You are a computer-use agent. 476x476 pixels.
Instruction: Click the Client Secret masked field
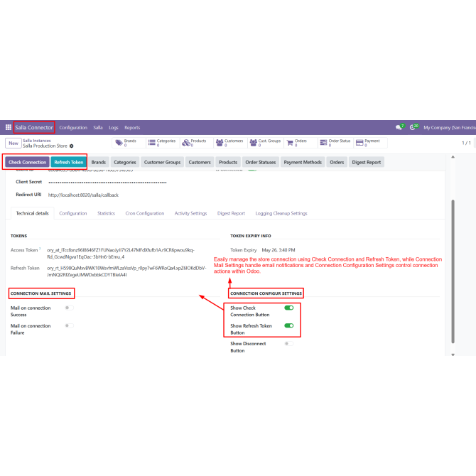pos(107,182)
